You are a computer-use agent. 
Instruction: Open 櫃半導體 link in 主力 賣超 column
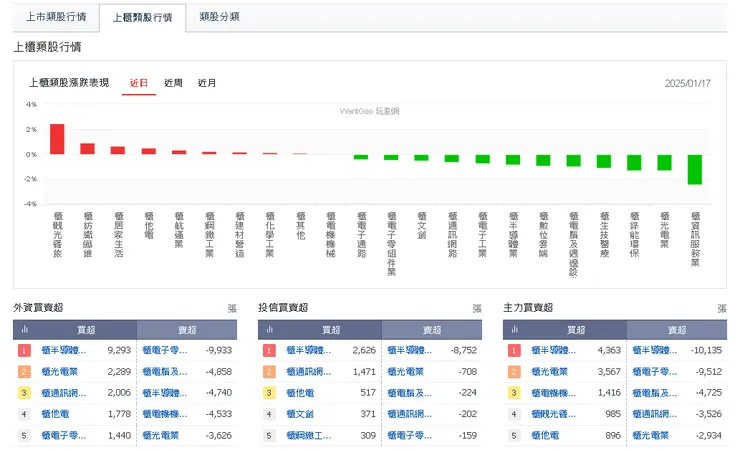point(654,350)
